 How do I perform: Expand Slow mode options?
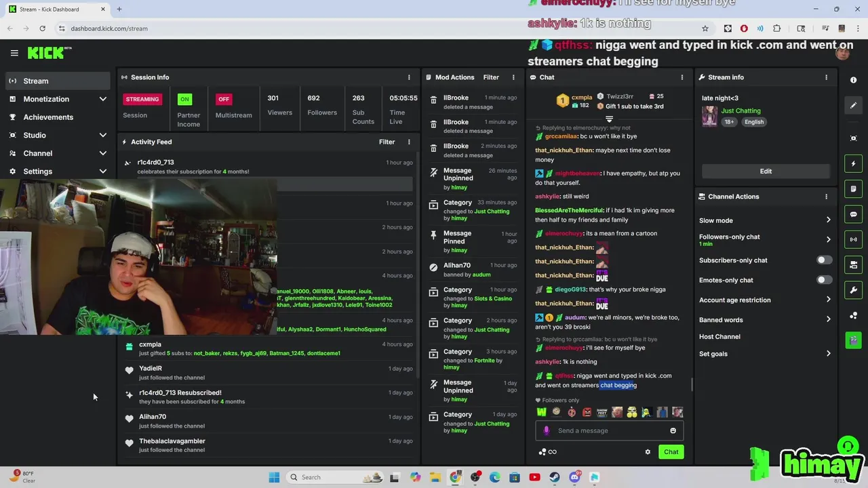pos(765,220)
